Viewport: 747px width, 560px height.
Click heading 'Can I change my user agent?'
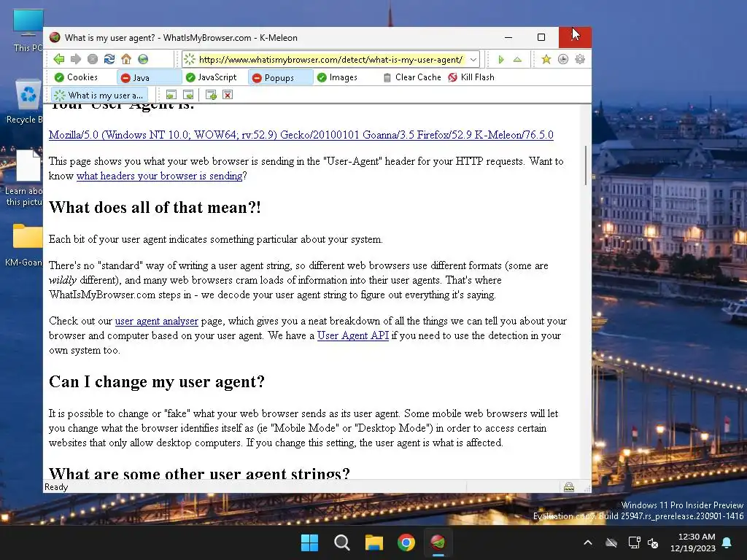(x=157, y=381)
